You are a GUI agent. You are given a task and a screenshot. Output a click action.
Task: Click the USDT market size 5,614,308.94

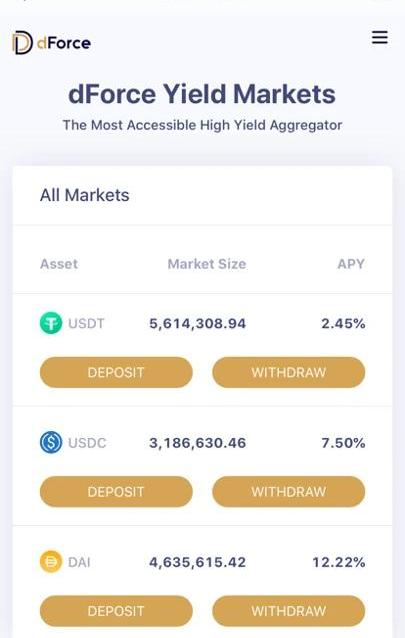coord(197,323)
